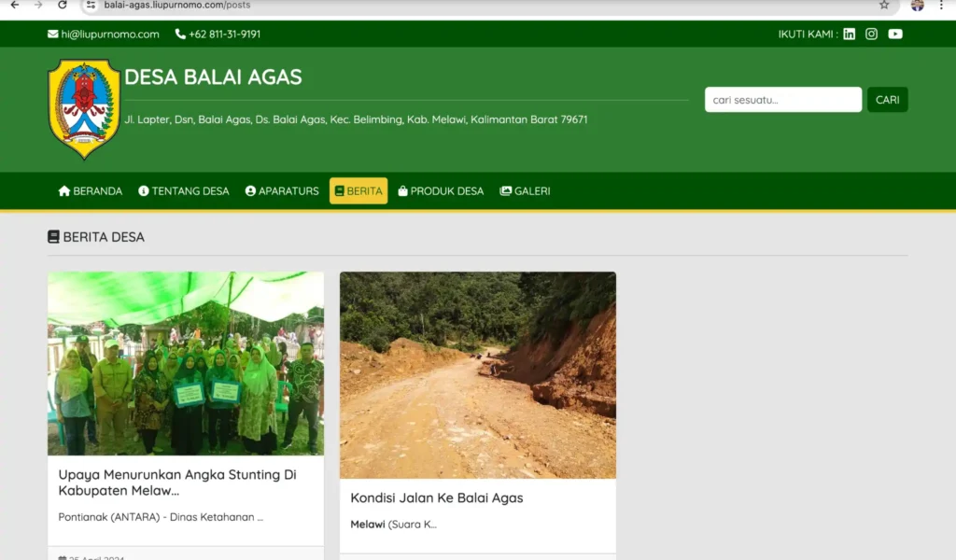
Task: Open the Instagram social icon
Action: (x=871, y=35)
